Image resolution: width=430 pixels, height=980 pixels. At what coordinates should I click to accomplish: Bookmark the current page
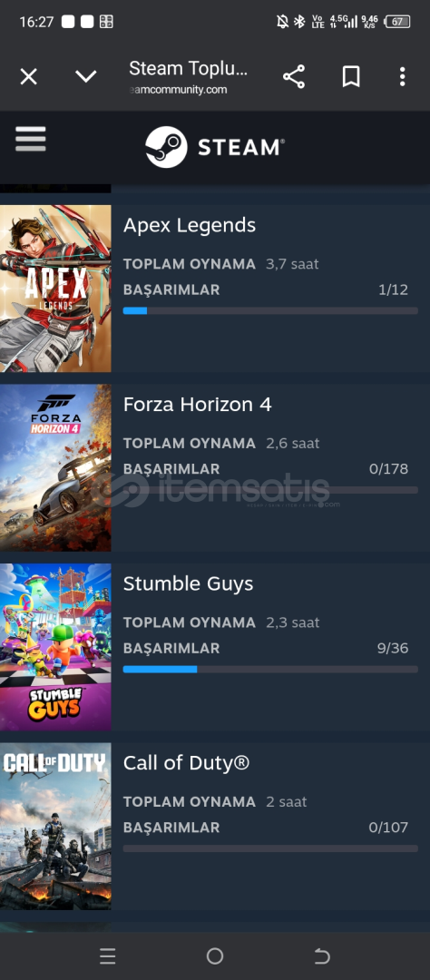351,77
